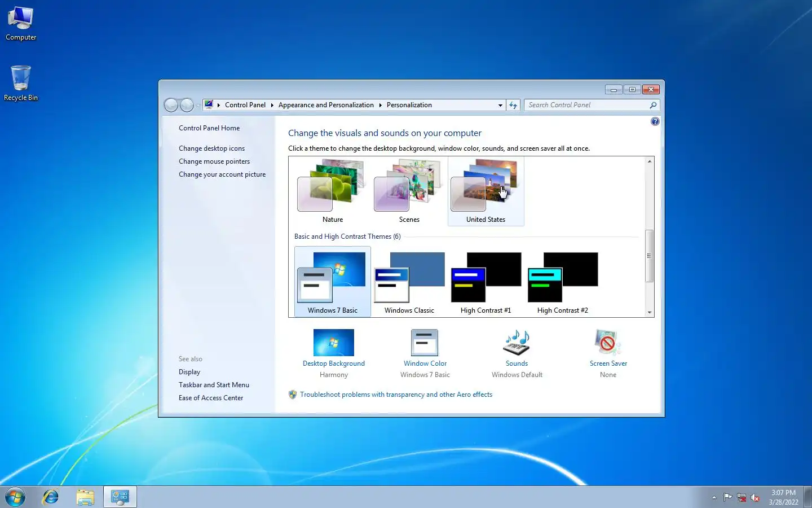812x508 pixels.
Task: Click theme list scroll down arrow
Action: (x=650, y=312)
